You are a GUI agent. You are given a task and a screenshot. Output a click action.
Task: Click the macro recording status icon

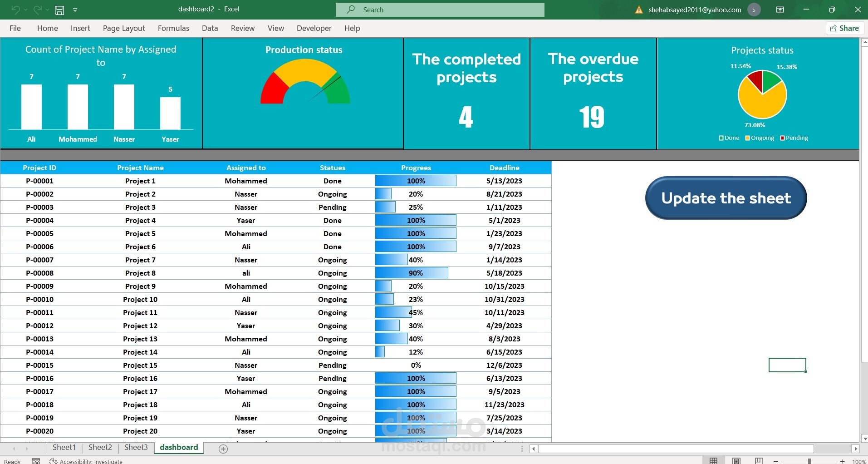(36, 461)
